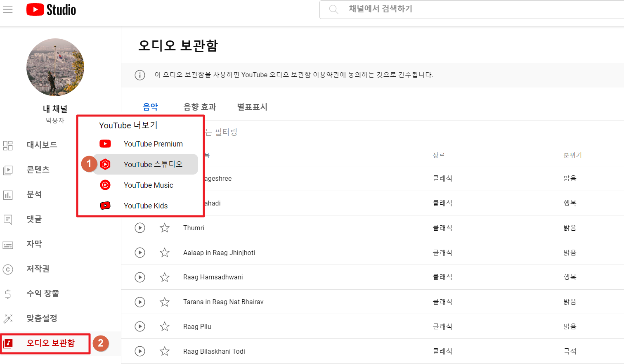This screenshot has height=364, width=624.
Task: Click the YouTube Premium red logo icon
Action: point(105,144)
